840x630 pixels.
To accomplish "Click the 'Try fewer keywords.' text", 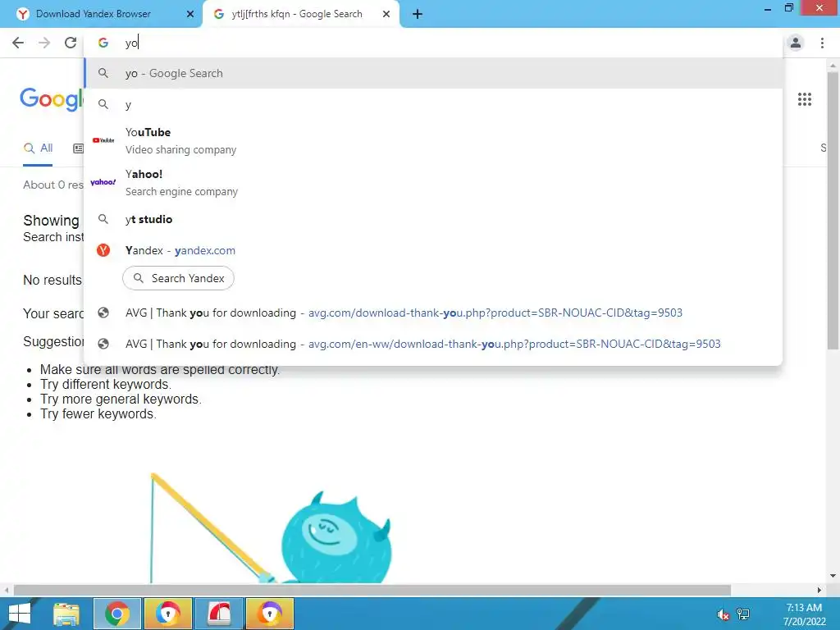I will point(98,413).
